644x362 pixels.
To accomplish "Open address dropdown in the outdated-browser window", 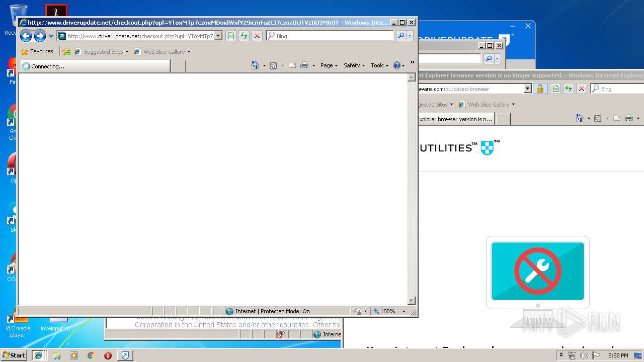I will [527, 88].
